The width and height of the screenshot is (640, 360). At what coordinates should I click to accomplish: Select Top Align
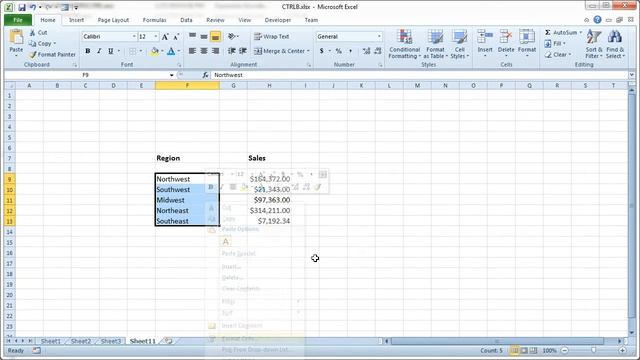coord(192,37)
